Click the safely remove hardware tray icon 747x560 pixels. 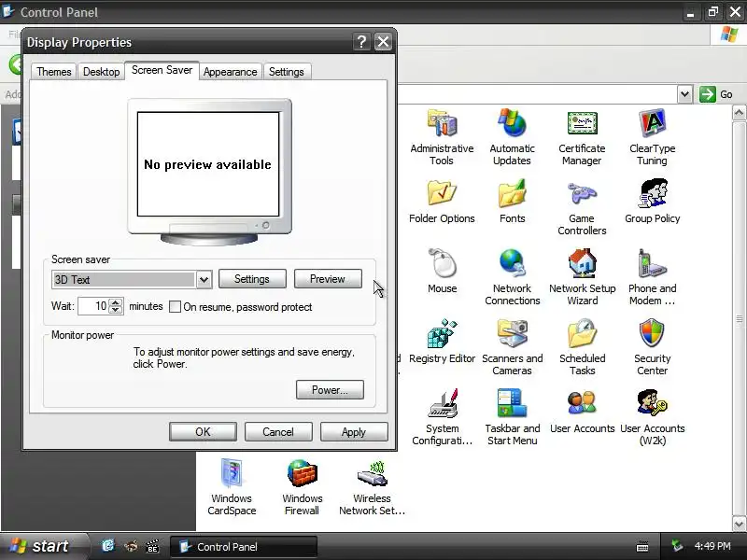coord(677,546)
